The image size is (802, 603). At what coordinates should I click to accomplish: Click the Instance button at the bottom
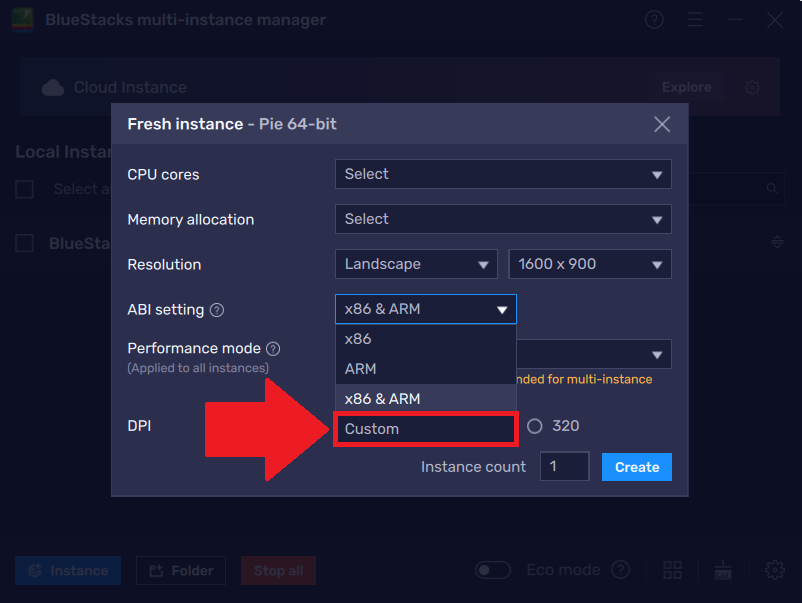[x=68, y=570]
